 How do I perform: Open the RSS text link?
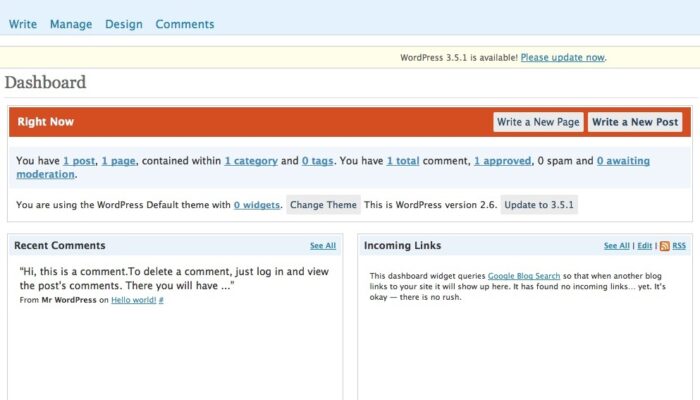[x=679, y=246]
